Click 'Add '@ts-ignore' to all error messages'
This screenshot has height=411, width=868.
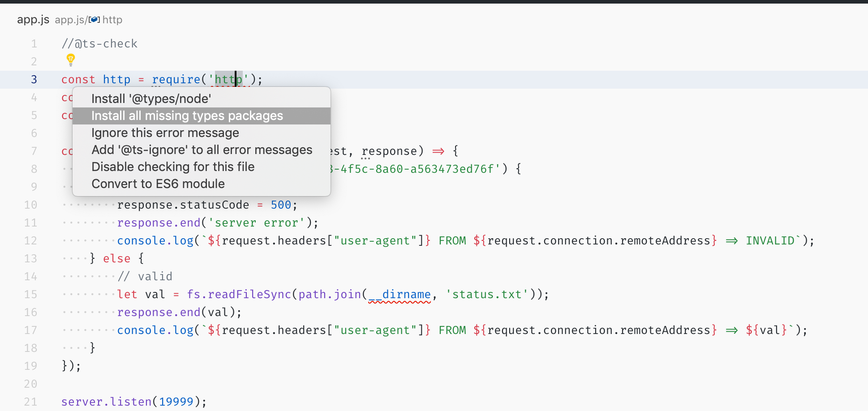[202, 150]
